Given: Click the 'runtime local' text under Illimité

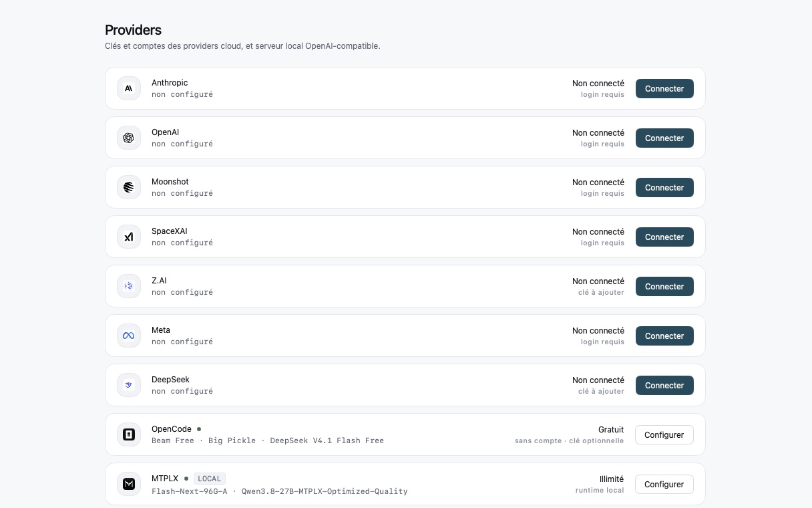Looking at the screenshot, I should point(600,491).
